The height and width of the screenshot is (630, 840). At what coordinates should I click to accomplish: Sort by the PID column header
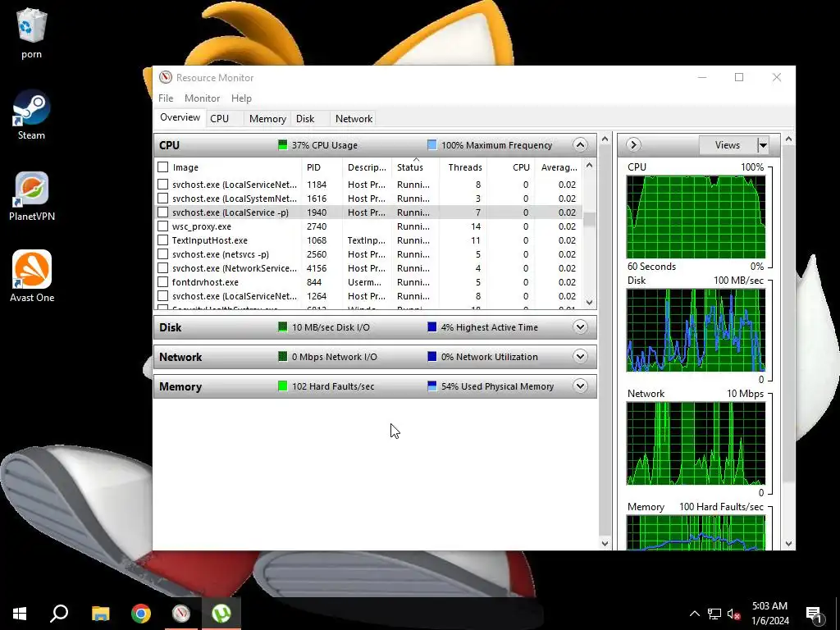[322, 167]
